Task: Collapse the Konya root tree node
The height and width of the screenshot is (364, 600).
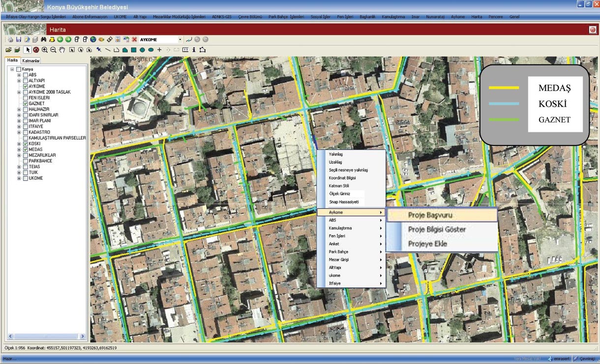Action: [x=12, y=69]
